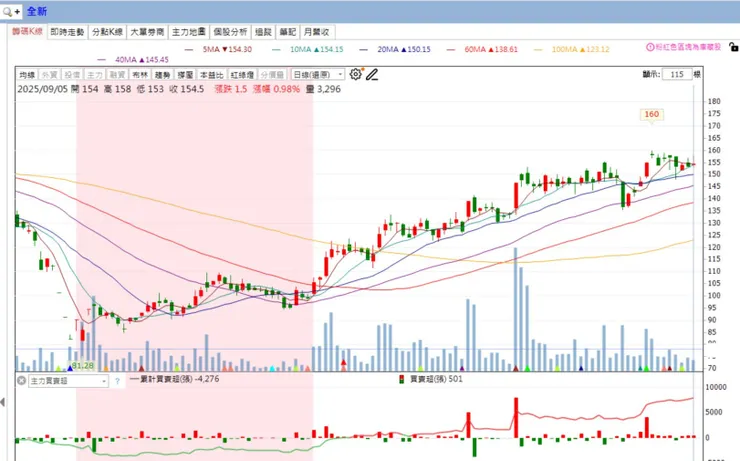The width and height of the screenshot is (740, 461).
Task: Click the 5MA legend entry
Action: pos(219,49)
